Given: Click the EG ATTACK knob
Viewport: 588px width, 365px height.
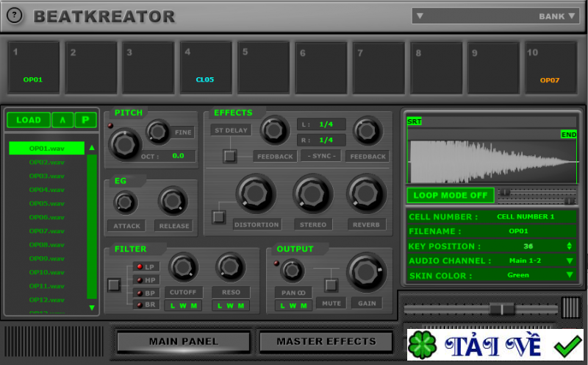Looking at the screenshot, I should (125, 202).
